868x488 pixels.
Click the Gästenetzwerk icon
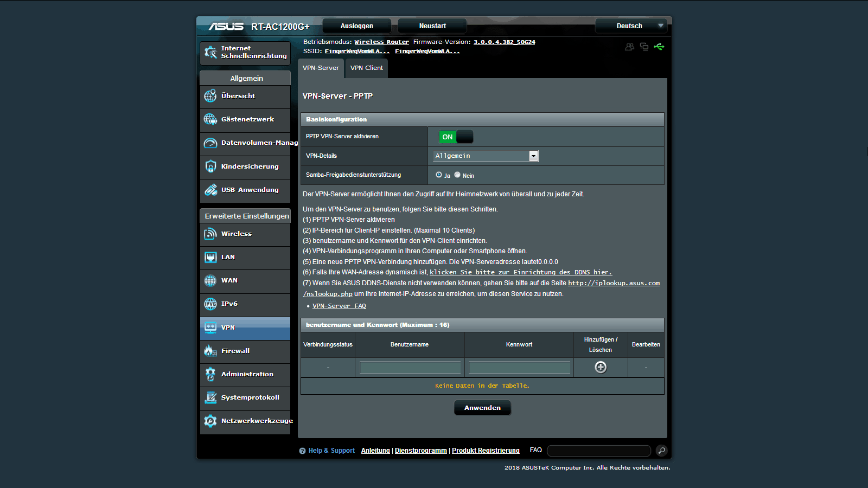210,119
